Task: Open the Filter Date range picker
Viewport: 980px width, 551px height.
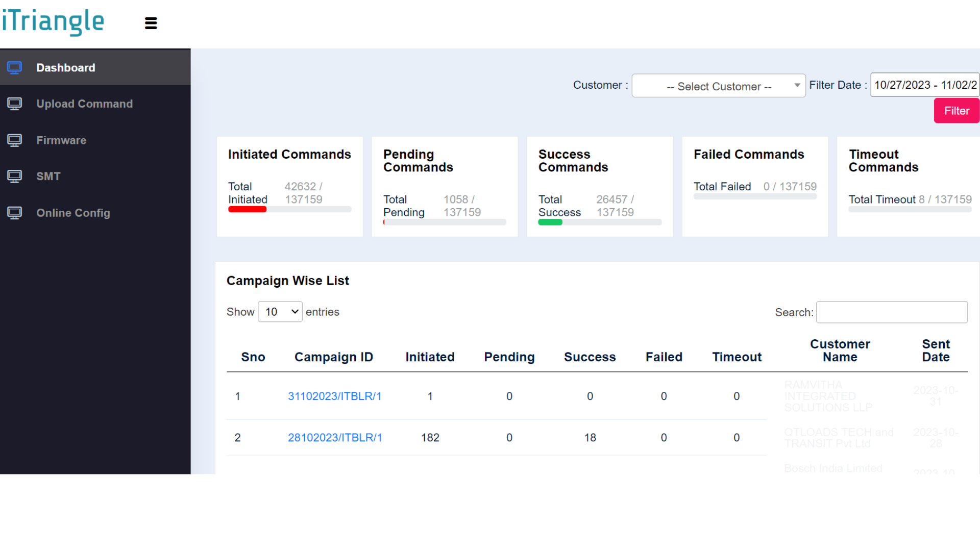Action: [x=924, y=85]
